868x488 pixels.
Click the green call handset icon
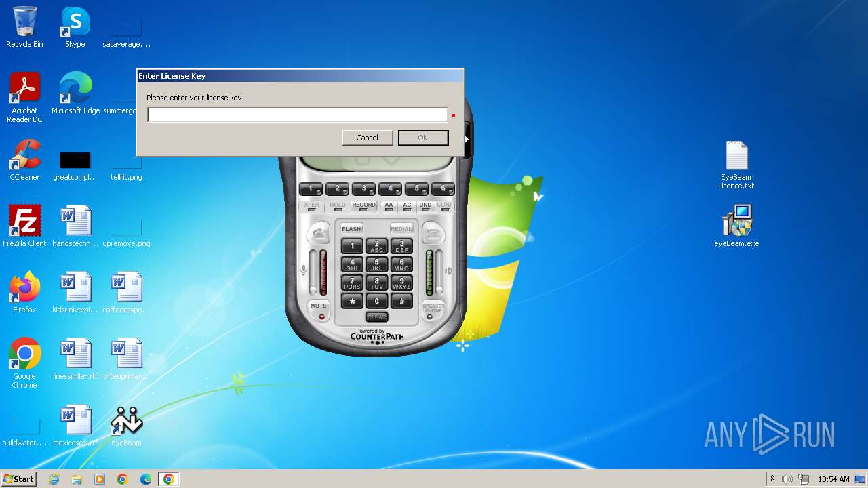(x=319, y=234)
